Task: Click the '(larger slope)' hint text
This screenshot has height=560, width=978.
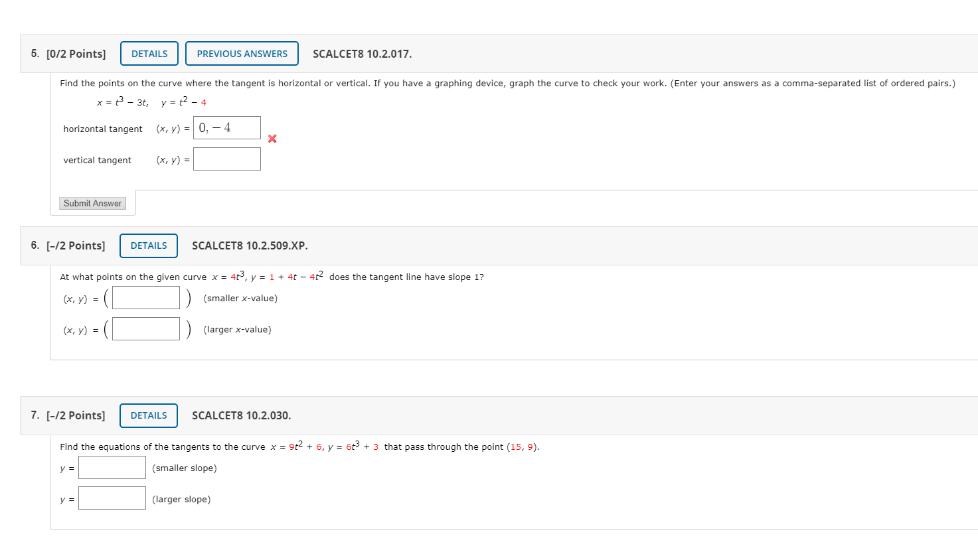Action: click(181, 500)
